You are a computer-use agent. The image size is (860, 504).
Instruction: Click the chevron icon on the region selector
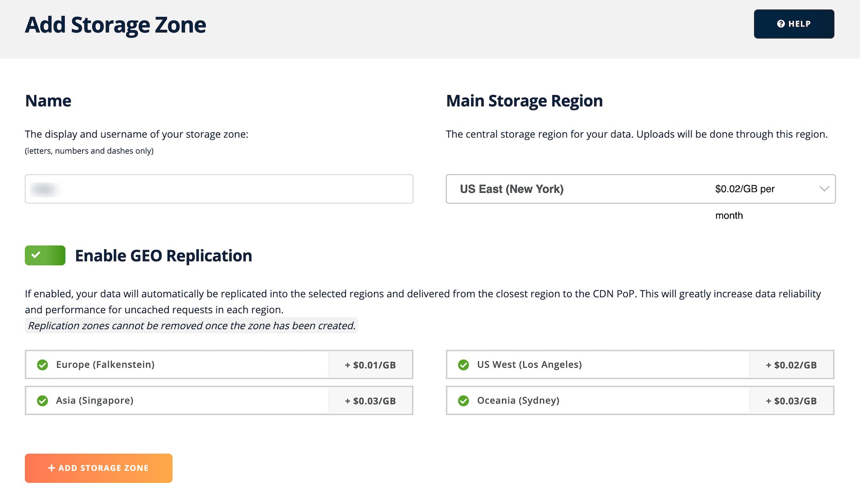point(823,189)
